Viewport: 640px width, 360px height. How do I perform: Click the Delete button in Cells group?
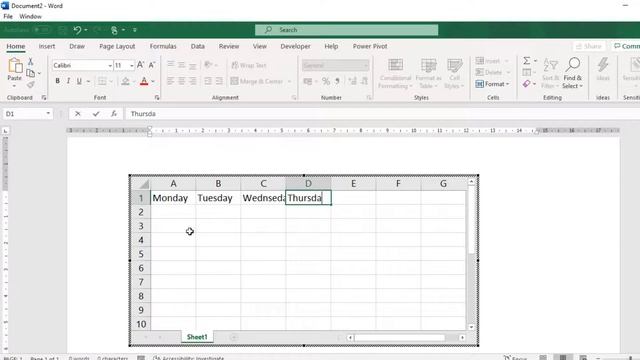(493, 72)
